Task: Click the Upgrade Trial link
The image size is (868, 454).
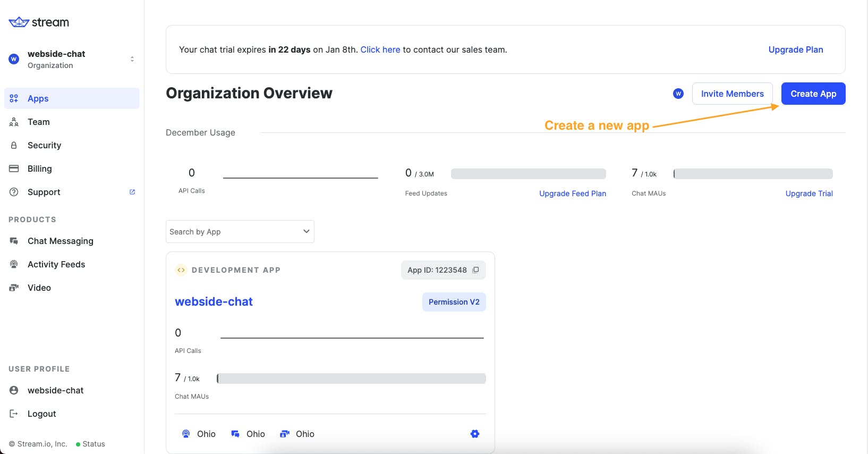Action: click(x=809, y=194)
